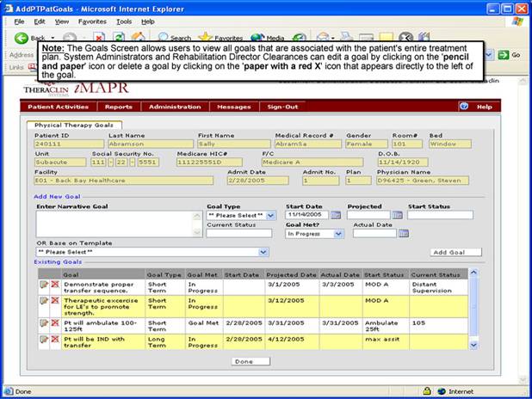This screenshot has width=532, height=399.
Task: Click the Medicare HIC# field 111225551D
Action: click(x=209, y=162)
